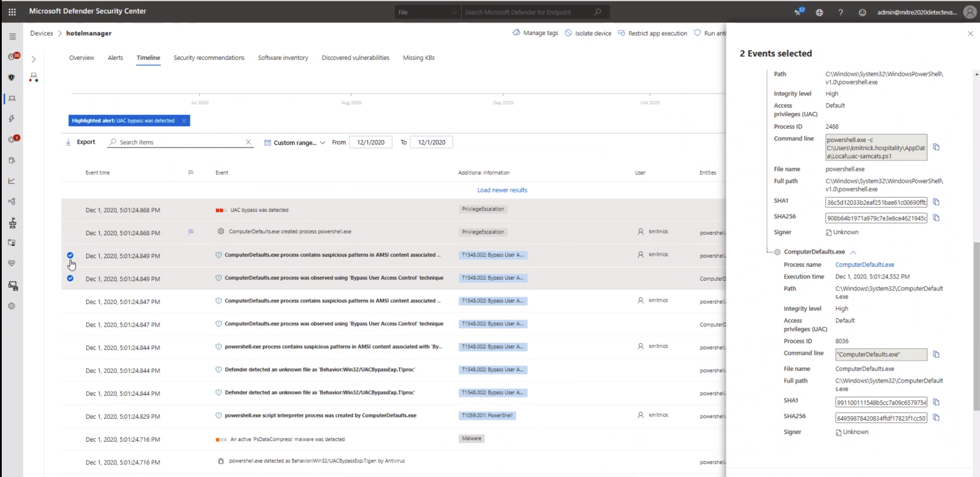Edit the From date field
Viewport: 980px width, 477px height.
(371, 142)
